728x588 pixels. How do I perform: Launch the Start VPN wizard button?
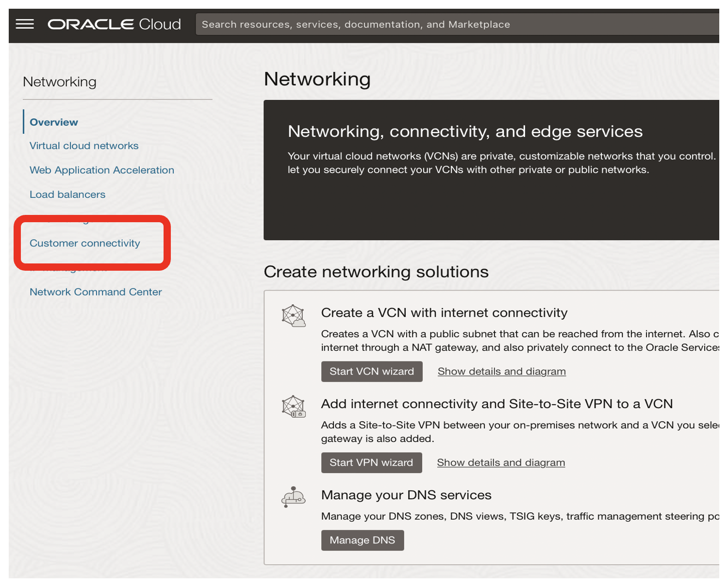pyautogui.click(x=371, y=462)
